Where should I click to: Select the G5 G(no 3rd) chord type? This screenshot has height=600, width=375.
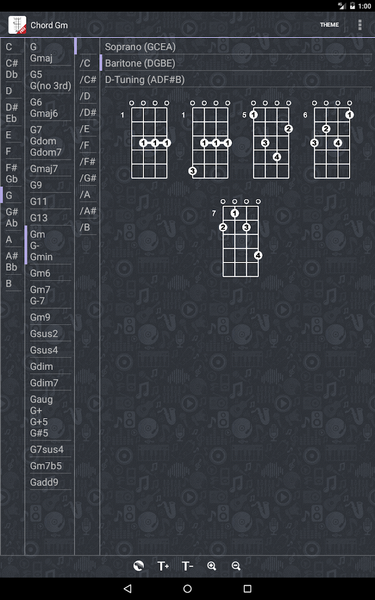point(50,80)
